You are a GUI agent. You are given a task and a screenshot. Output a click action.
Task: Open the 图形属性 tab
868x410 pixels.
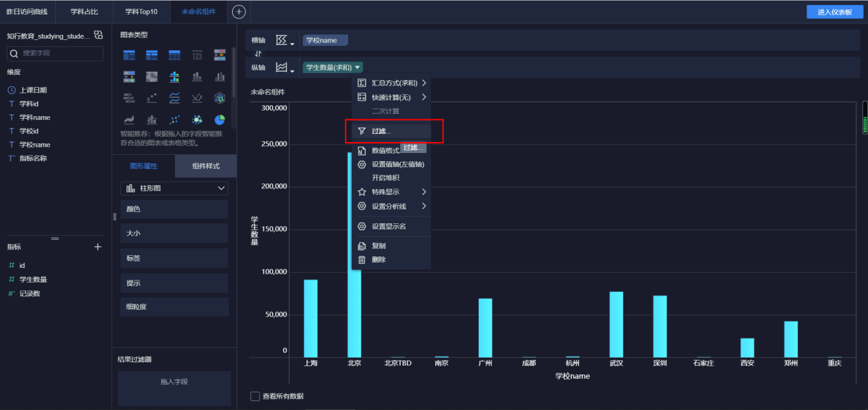[x=143, y=166]
